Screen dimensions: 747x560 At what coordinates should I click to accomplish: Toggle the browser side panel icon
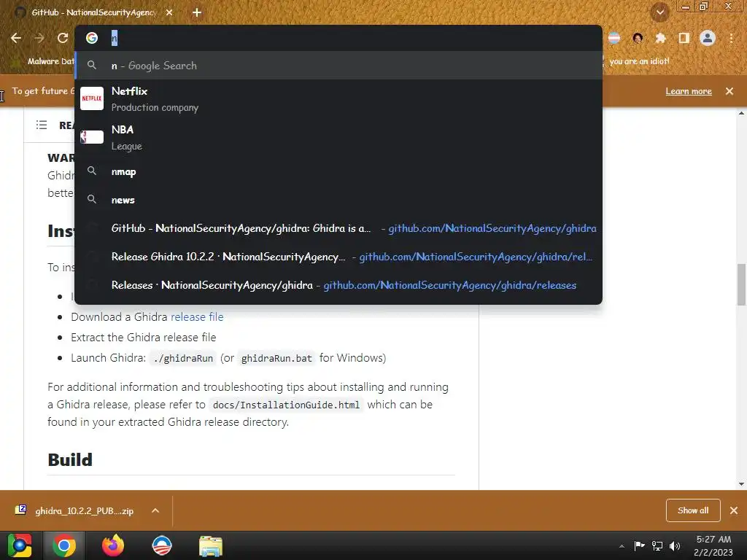[x=684, y=38]
